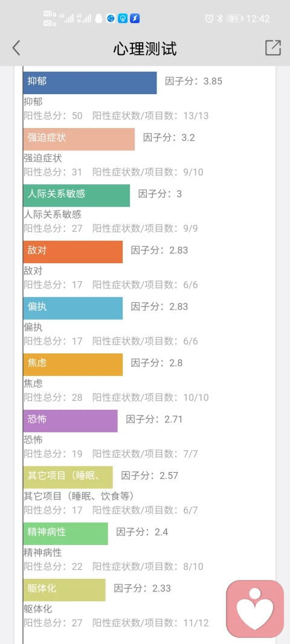This screenshot has height=644, width=290.
Task: Select the blue 抑郁 bar
Action: (90, 83)
